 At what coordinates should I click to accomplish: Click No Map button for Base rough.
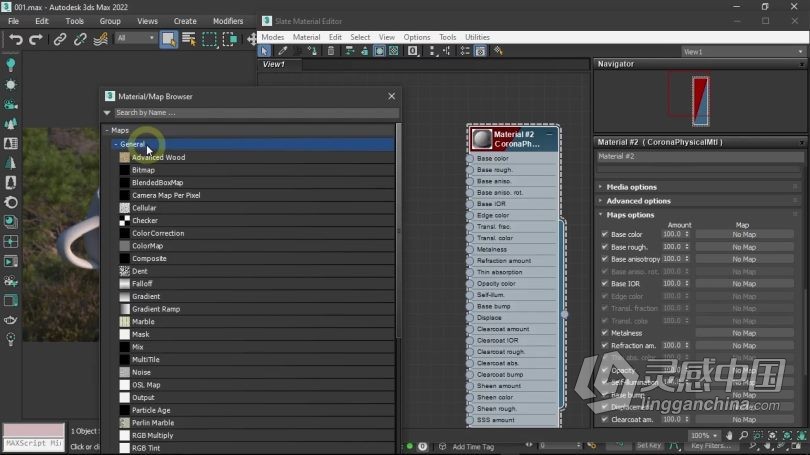[744, 247]
